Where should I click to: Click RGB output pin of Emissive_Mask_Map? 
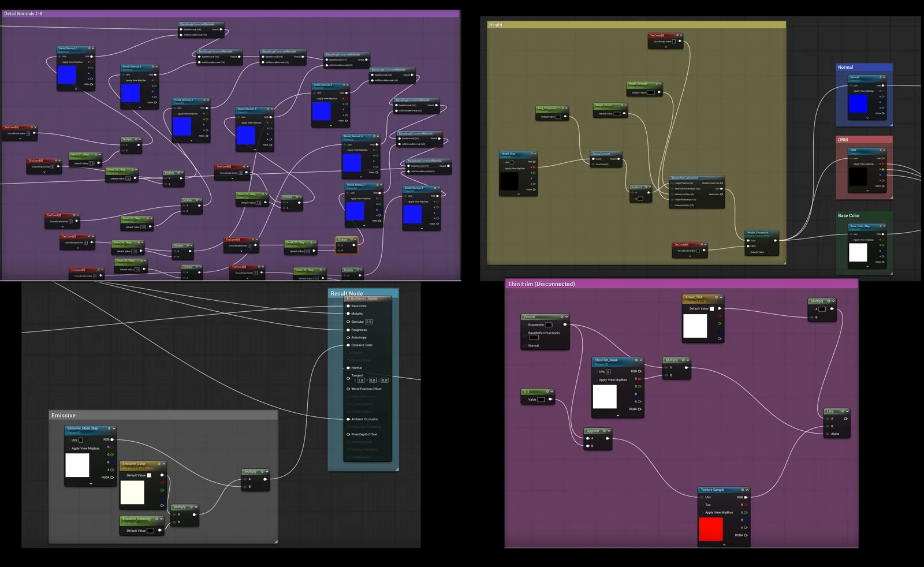tap(112, 439)
